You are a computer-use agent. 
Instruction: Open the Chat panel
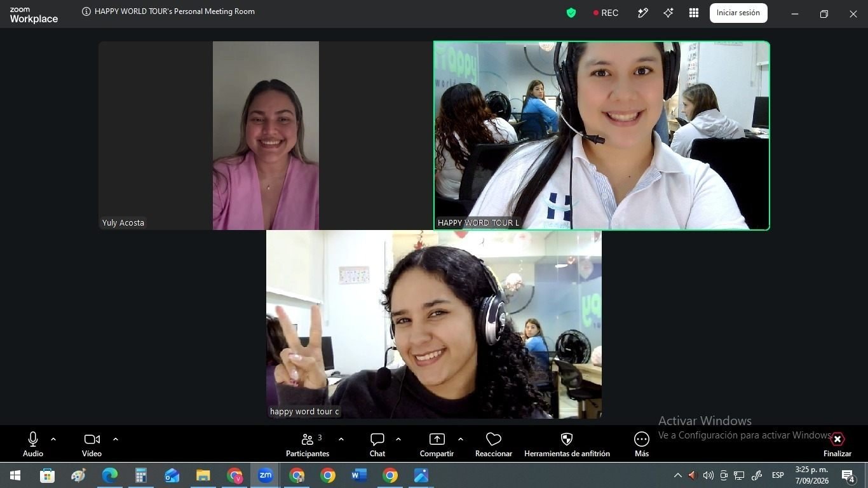pyautogui.click(x=377, y=445)
